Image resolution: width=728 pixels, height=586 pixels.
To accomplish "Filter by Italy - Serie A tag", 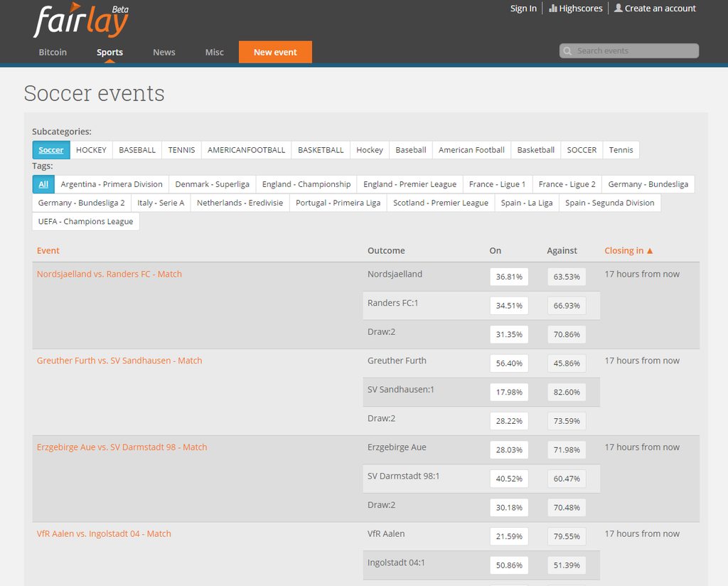I will click(161, 203).
